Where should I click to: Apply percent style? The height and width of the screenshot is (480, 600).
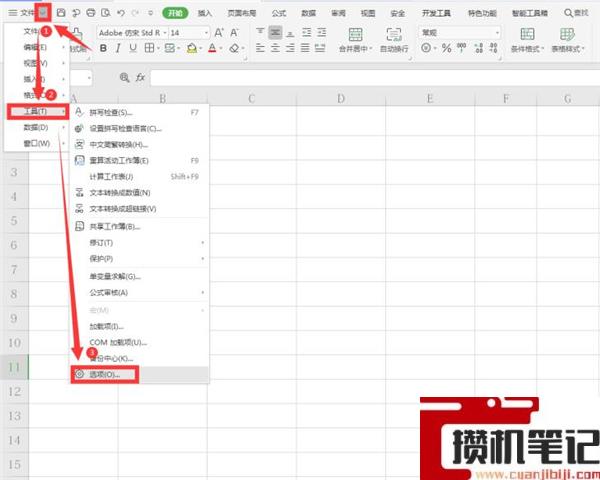pos(446,48)
